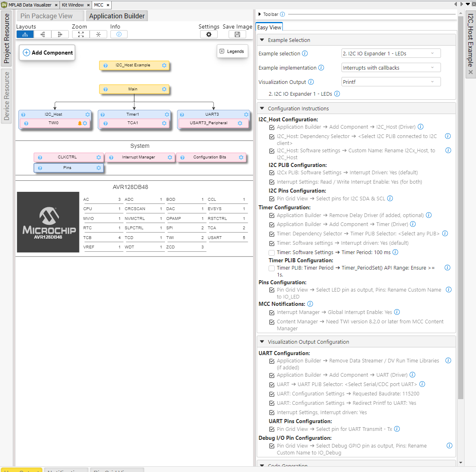Screen dimensions: 476x472
Task: Open settings gear on I2C_Host Example block
Action: tap(164, 65)
